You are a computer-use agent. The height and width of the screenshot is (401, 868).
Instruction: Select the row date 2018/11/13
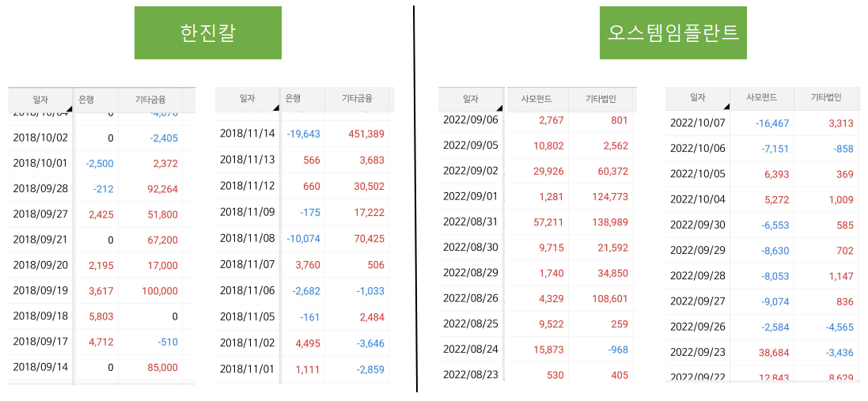247,159
